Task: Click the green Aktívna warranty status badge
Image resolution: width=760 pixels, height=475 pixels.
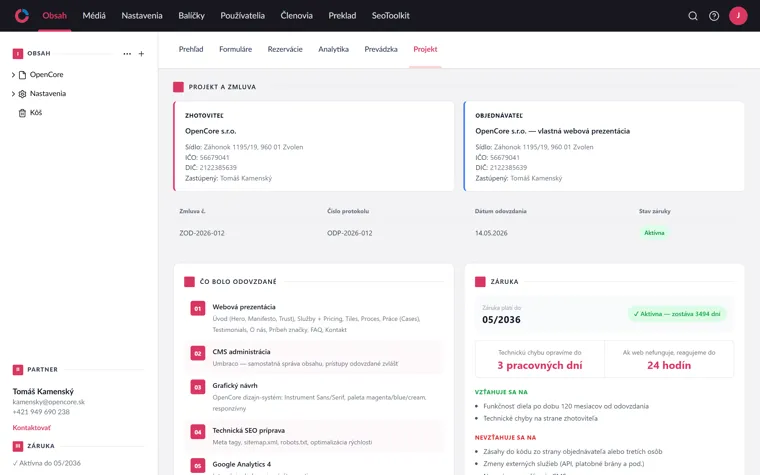Action: [654, 233]
